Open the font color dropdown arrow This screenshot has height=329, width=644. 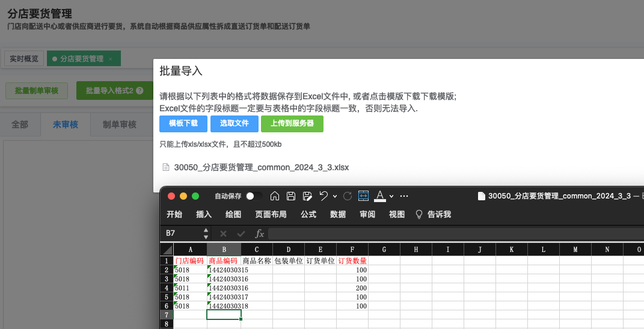pyautogui.click(x=391, y=197)
